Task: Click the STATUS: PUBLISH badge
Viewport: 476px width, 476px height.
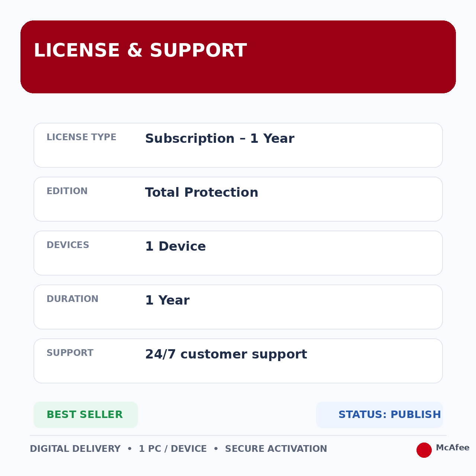Action: point(379,415)
